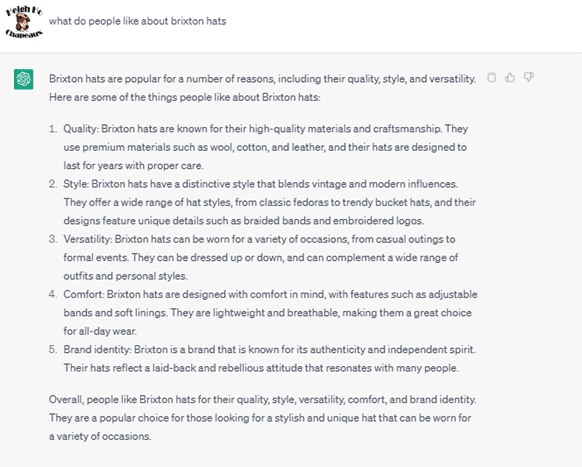Give the response a thumbs up
This screenshot has width=582, height=467.
(510, 77)
